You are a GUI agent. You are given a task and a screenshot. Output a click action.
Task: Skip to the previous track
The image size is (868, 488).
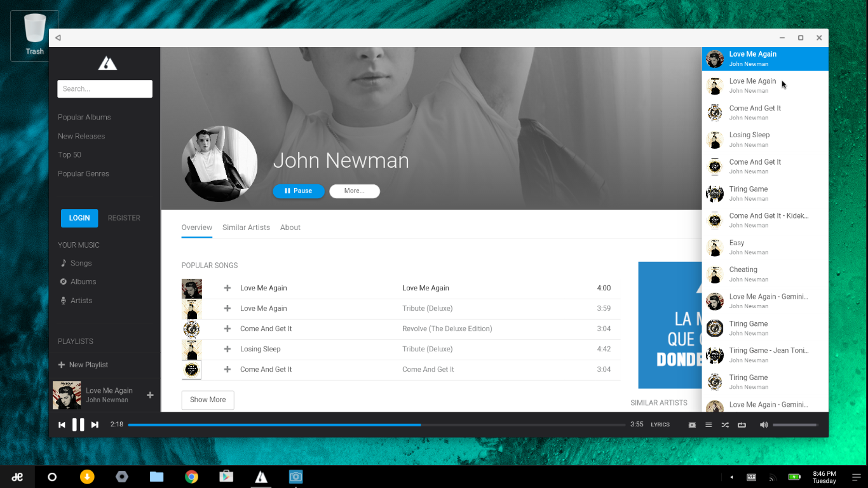tap(62, 424)
